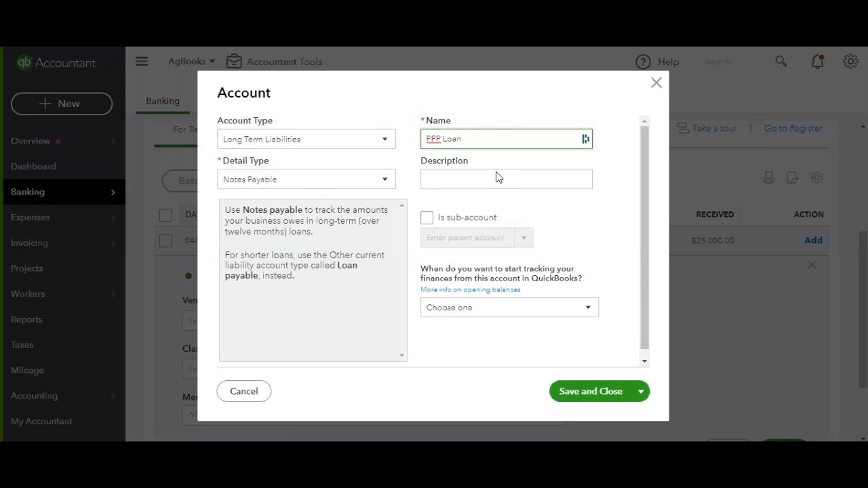
Task: Click Add in the Action column
Action: coord(813,240)
